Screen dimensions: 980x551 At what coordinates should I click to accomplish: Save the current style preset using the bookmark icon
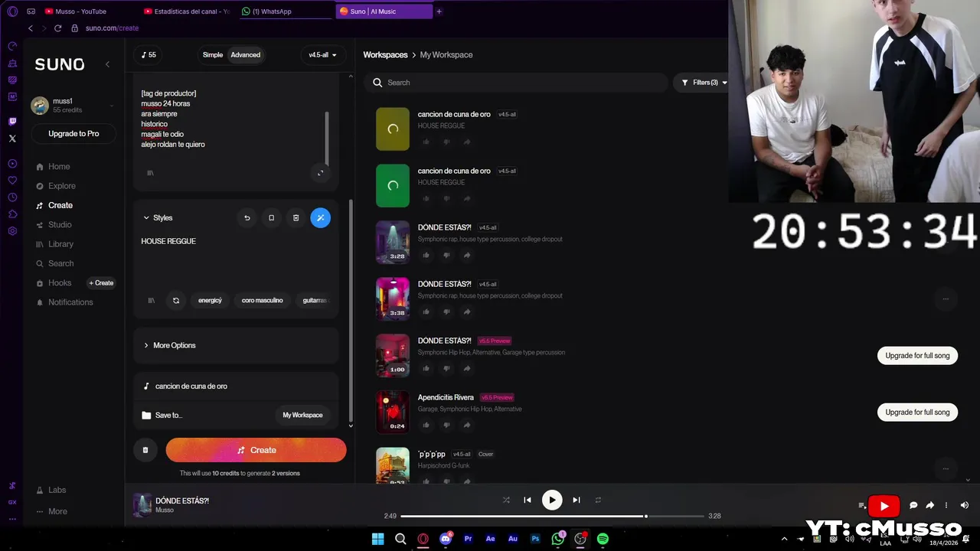click(271, 218)
